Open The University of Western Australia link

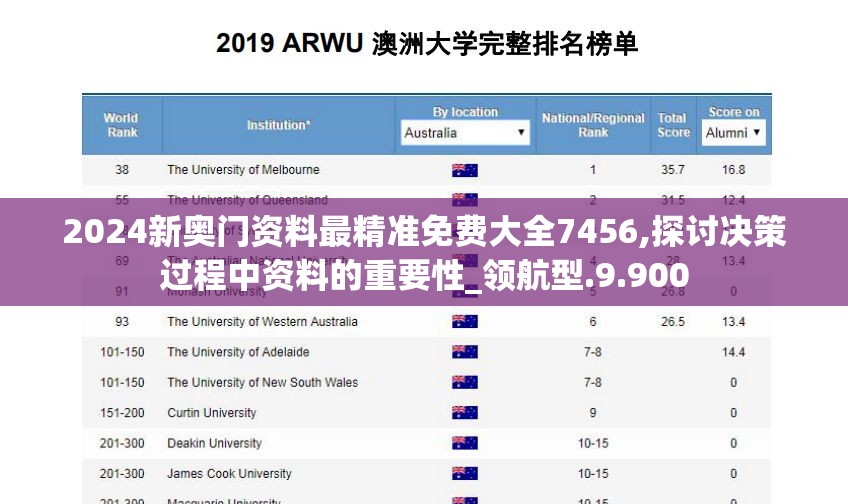[x=262, y=322]
